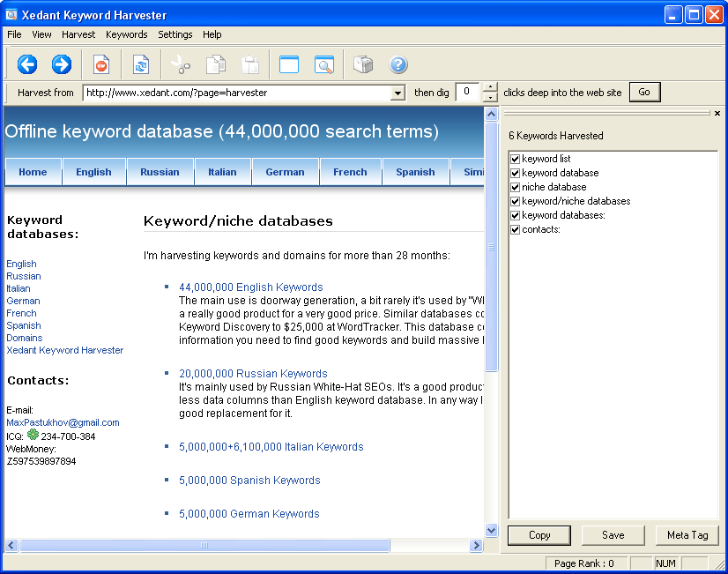728x574 pixels.
Task: Click the Copy documents toolbar icon
Action: click(x=216, y=64)
